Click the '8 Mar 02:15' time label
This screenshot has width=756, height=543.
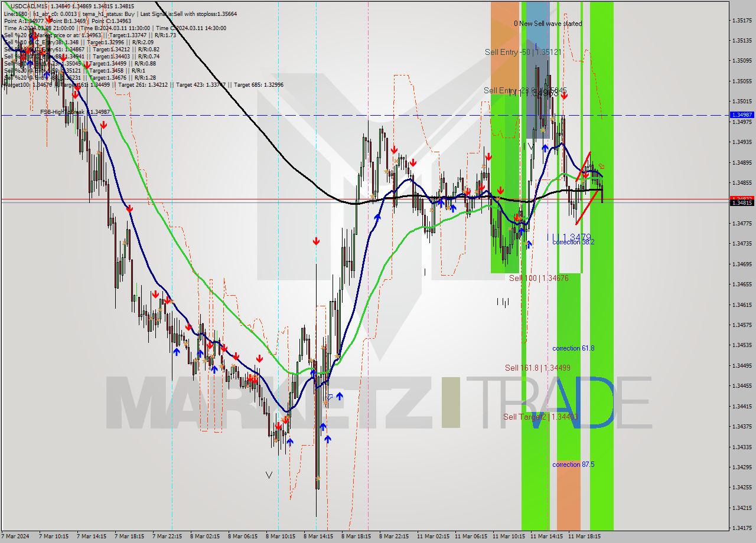point(206,537)
